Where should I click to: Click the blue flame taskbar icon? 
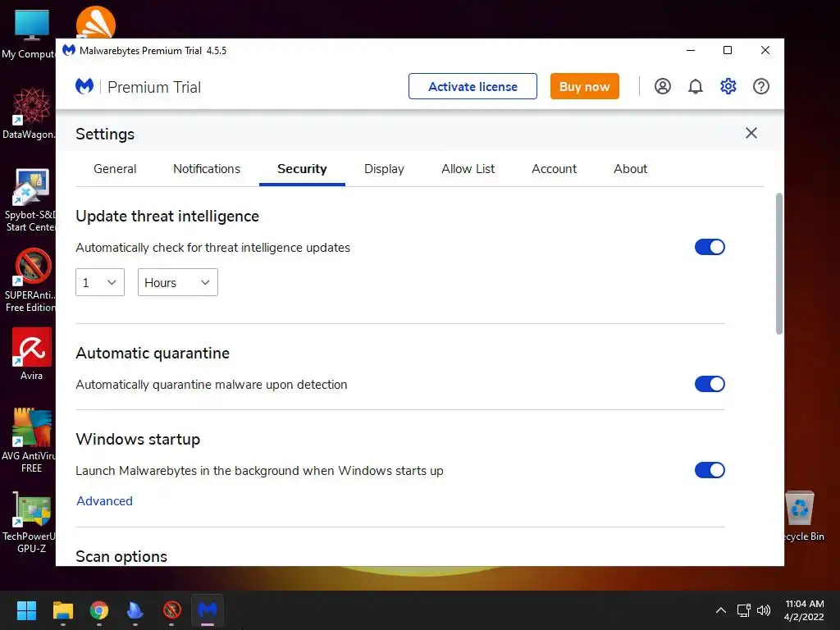click(x=135, y=610)
